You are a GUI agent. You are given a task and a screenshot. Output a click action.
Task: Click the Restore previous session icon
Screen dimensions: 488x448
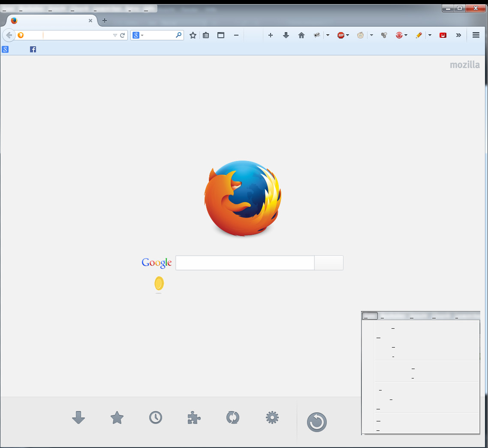point(317,422)
